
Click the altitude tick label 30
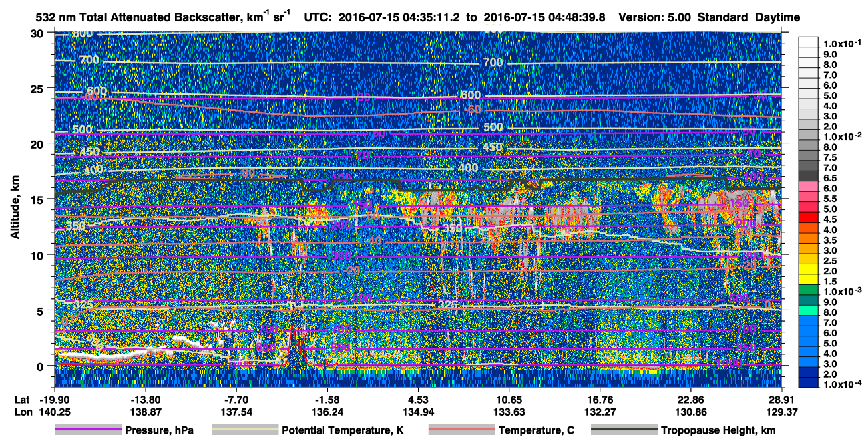tap(38, 33)
